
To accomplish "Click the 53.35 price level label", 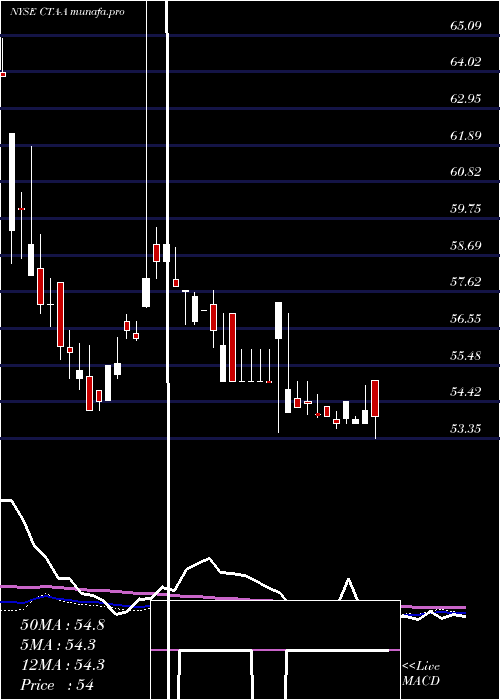I will (x=466, y=429).
